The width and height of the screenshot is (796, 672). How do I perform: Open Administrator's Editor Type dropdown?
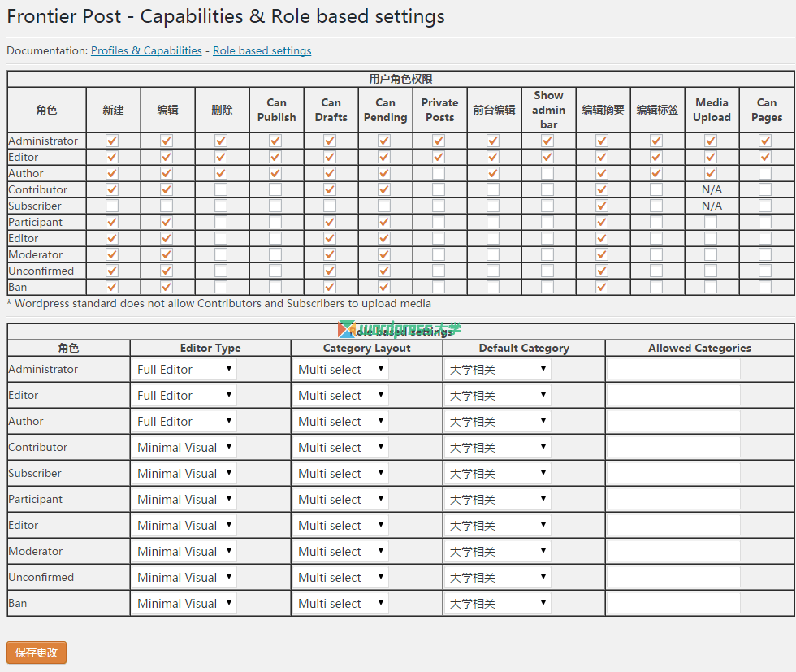pyautogui.click(x=184, y=369)
